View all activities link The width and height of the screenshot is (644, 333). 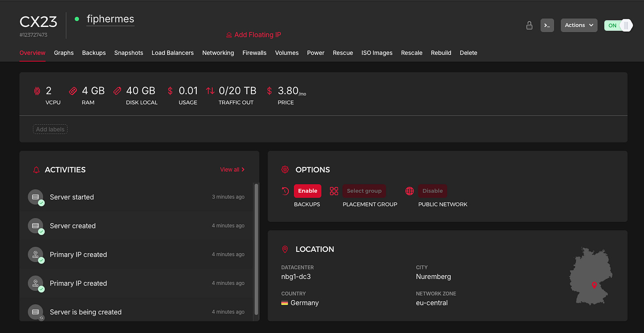point(232,170)
